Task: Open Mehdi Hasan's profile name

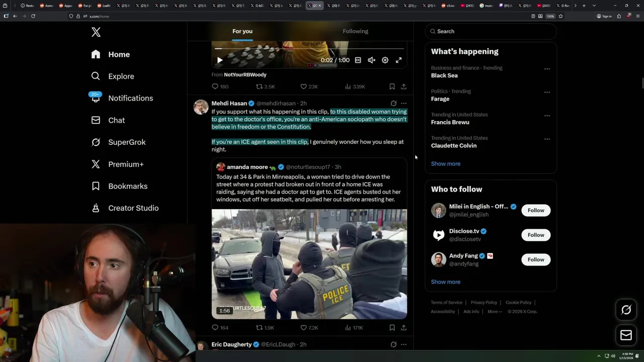Action: (229, 104)
